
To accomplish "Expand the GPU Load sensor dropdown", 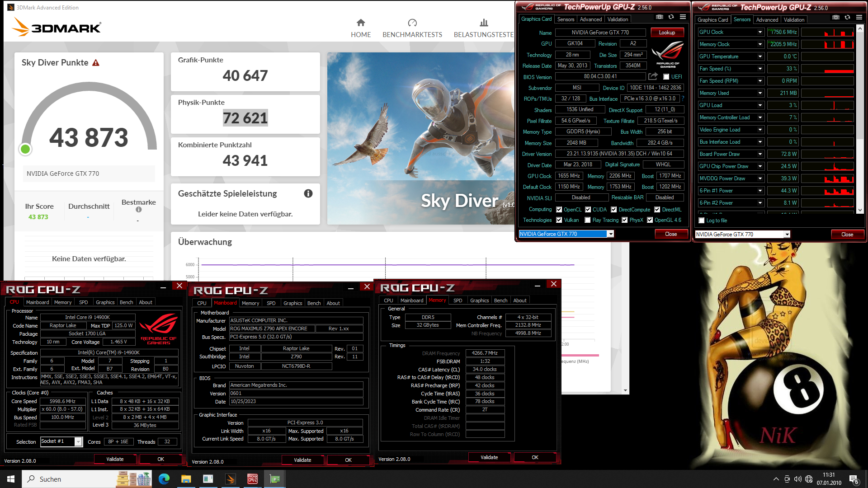I will 760,105.
